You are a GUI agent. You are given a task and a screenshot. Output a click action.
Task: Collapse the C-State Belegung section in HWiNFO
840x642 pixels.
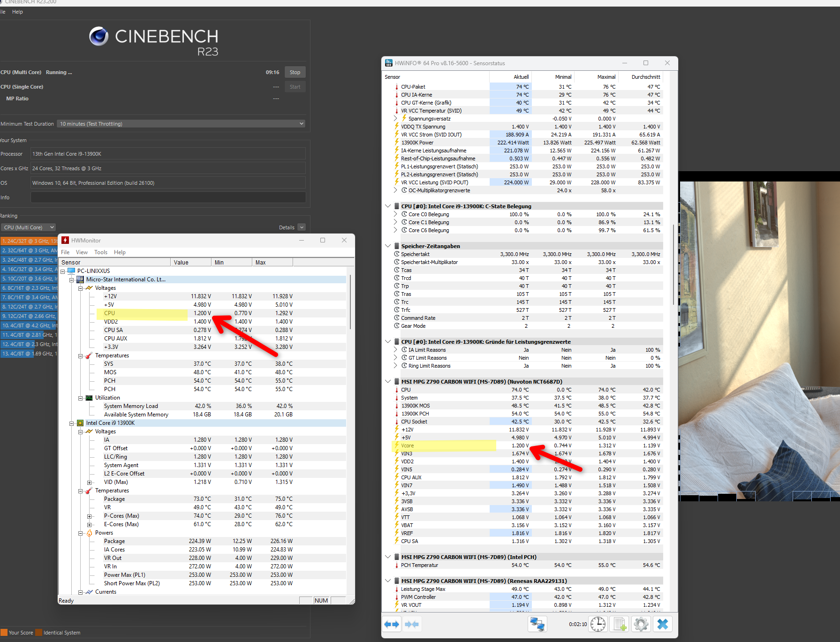(x=388, y=206)
